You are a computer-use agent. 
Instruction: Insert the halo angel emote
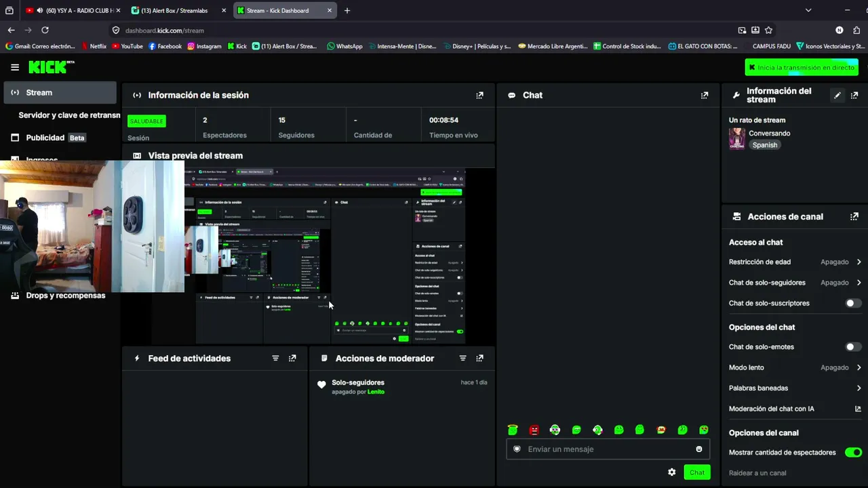[513, 430]
